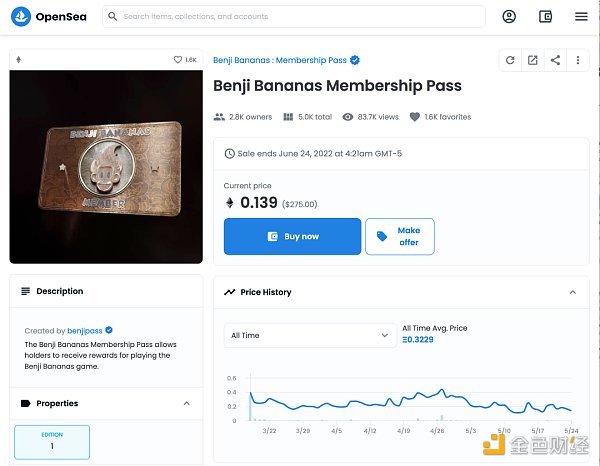This screenshot has width=600, height=466.
Task: Favorite the item with heart icon
Action: (x=178, y=60)
